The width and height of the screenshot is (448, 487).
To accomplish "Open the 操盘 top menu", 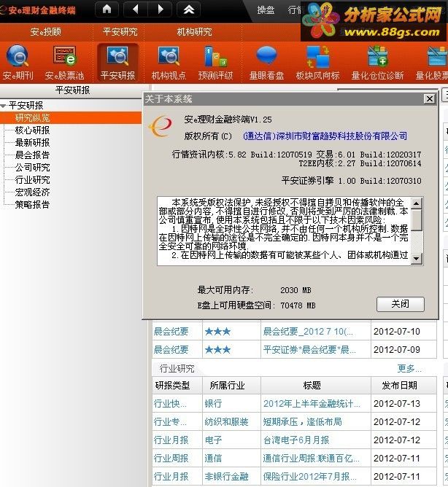I will tap(266, 10).
